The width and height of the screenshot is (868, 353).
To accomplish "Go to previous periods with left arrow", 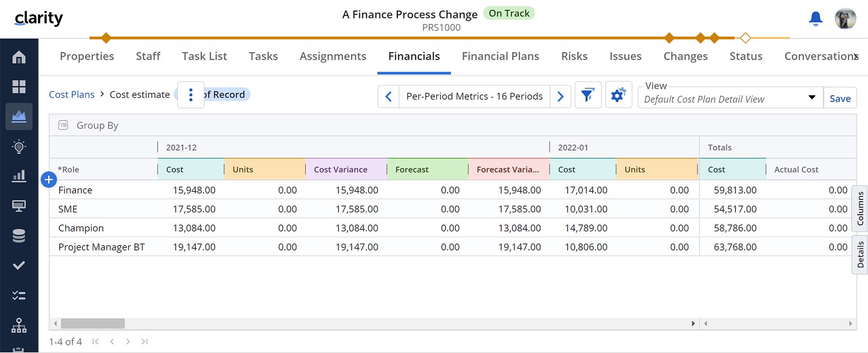I will (389, 96).
